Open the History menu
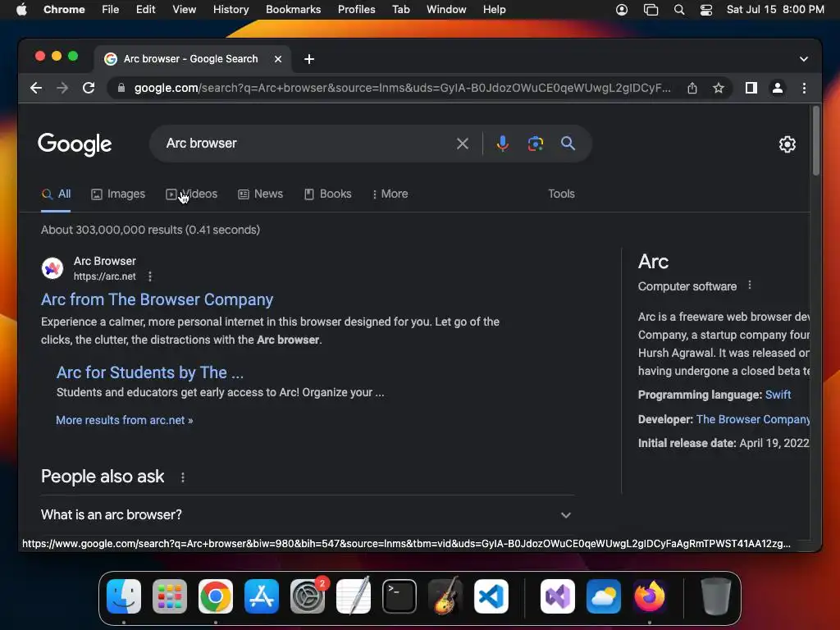This screenshot has height=630, width=840. click(x=231, y=10)
